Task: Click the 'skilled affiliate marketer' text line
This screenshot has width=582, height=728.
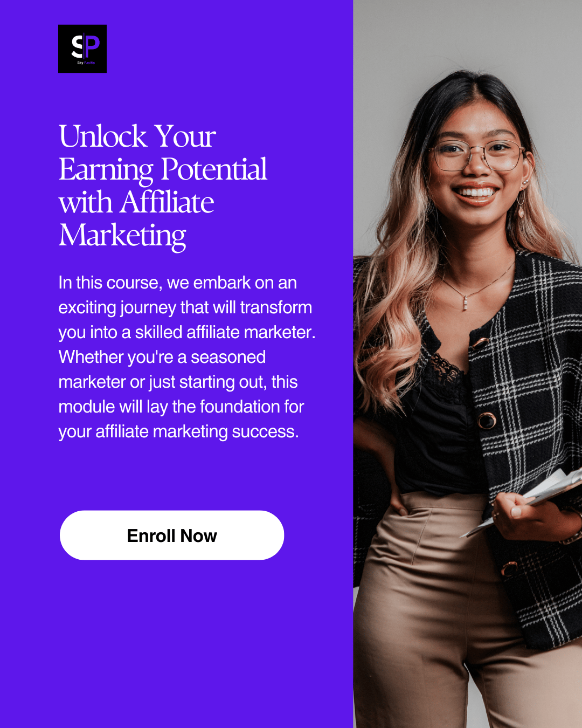Action: [x=187, y=332]
